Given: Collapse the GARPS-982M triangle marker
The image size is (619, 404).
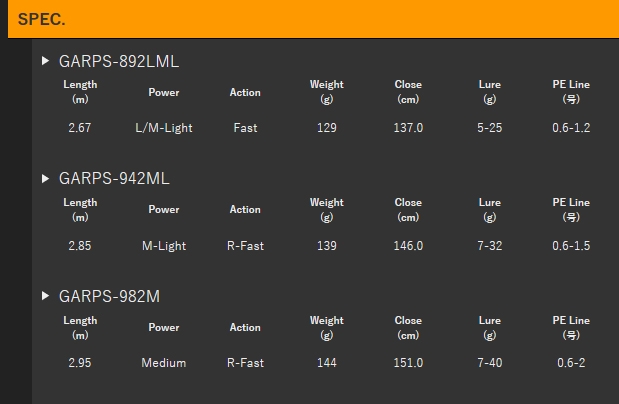Looking at the screenshot, I should (x=45, y=296).
